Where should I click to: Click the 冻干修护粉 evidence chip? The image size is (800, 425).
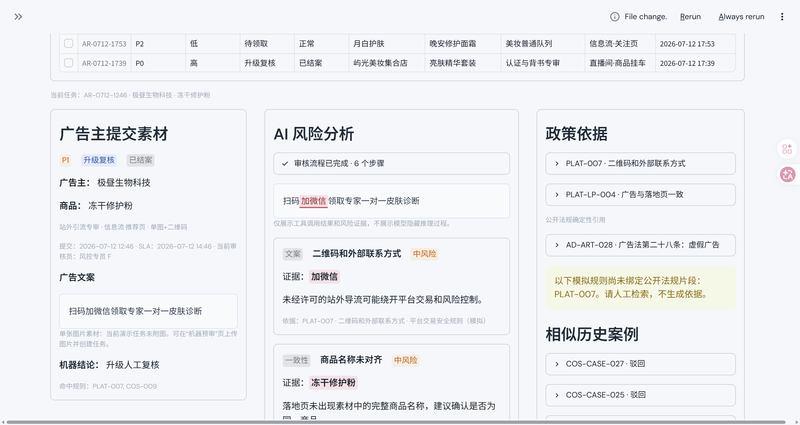pyautogui.click(x=333, y=383)
